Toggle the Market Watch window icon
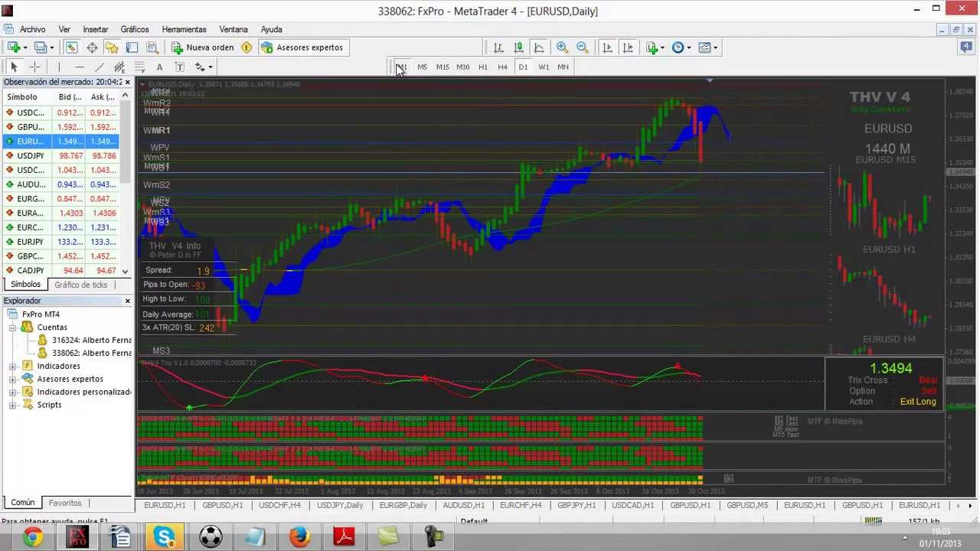 point(71,47)
